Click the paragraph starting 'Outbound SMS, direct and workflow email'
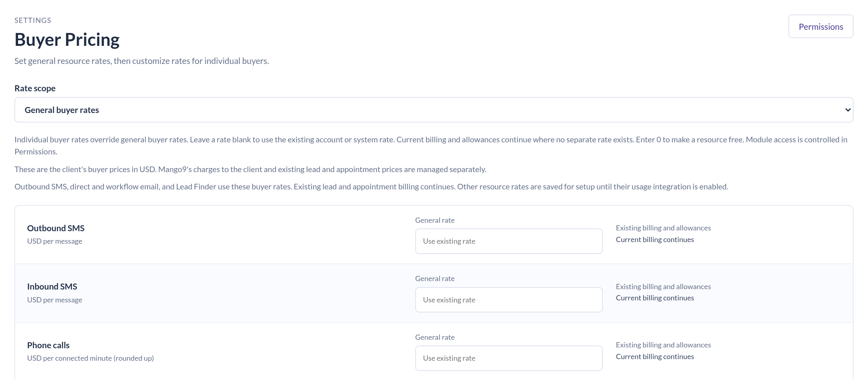This screenshot has height=380, width=868. 371,187
